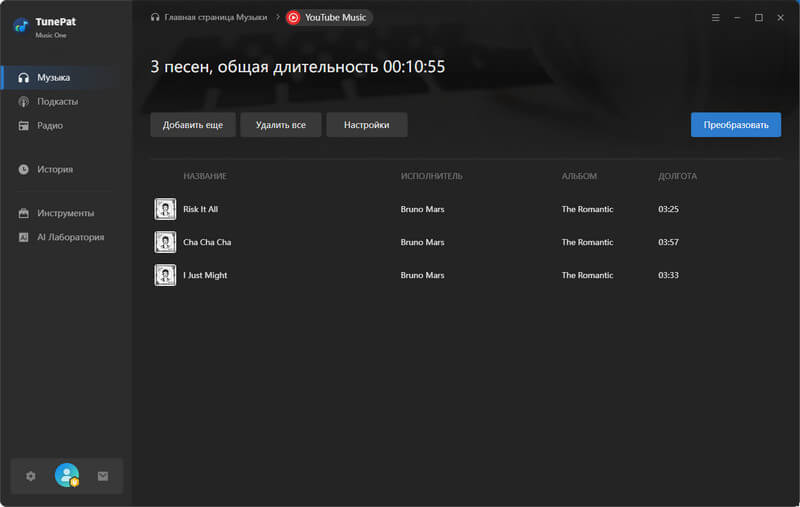Screen dimensions: 800x507
Task: Go to Главная страница Музыки breadcrumb
Action: tap(215, 17)
